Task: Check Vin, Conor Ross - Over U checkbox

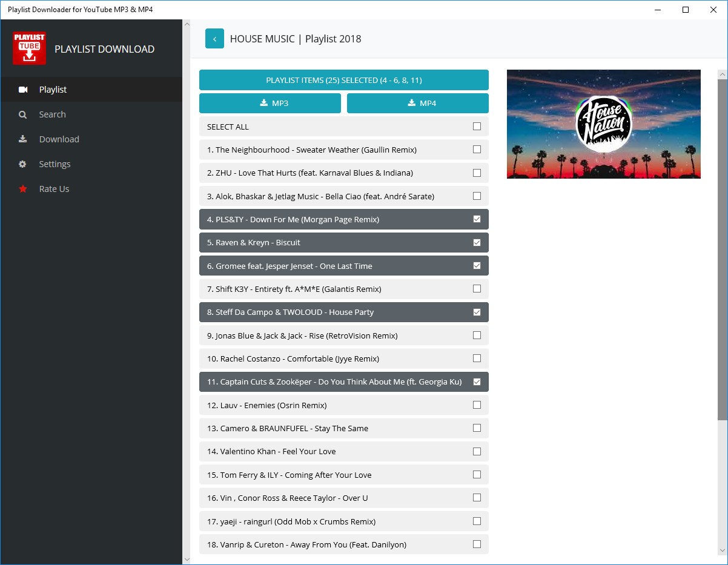Action: click(x=477, y=498)
